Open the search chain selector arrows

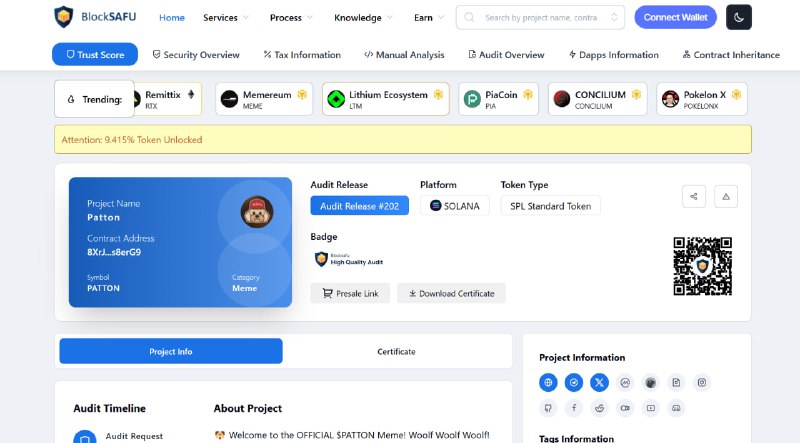tap(614, 17)
